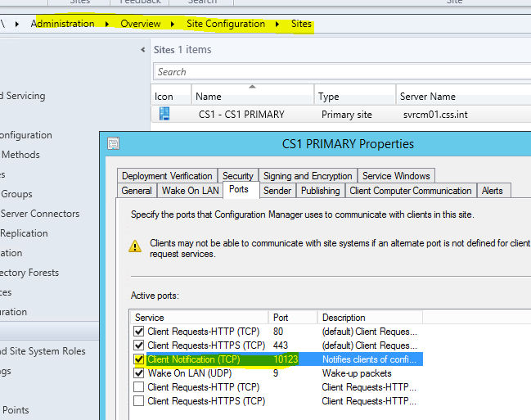Viewport: 531px width, 420px height.
Task: Sort active ports by Port column header
Action: coord(293,318)
